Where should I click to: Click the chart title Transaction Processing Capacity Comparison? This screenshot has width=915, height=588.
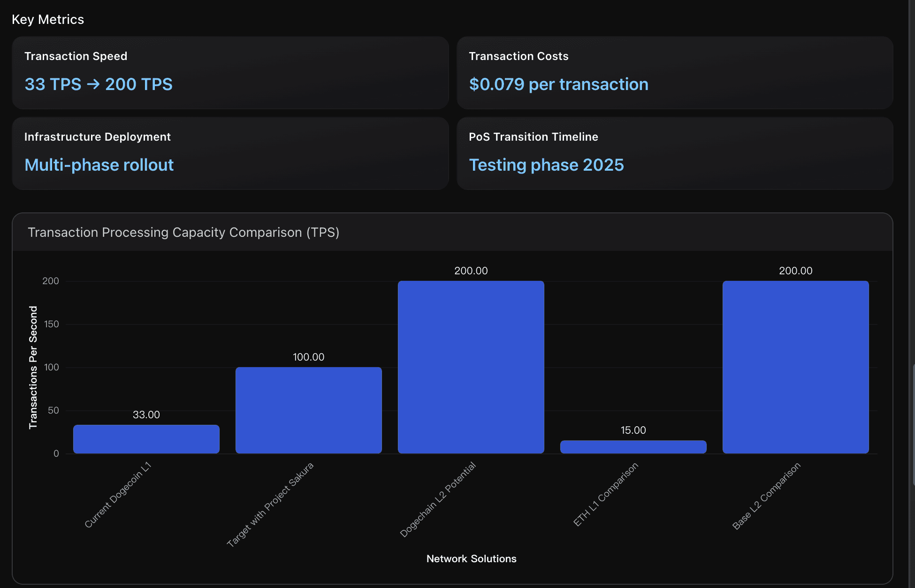(x=183, y=233)
